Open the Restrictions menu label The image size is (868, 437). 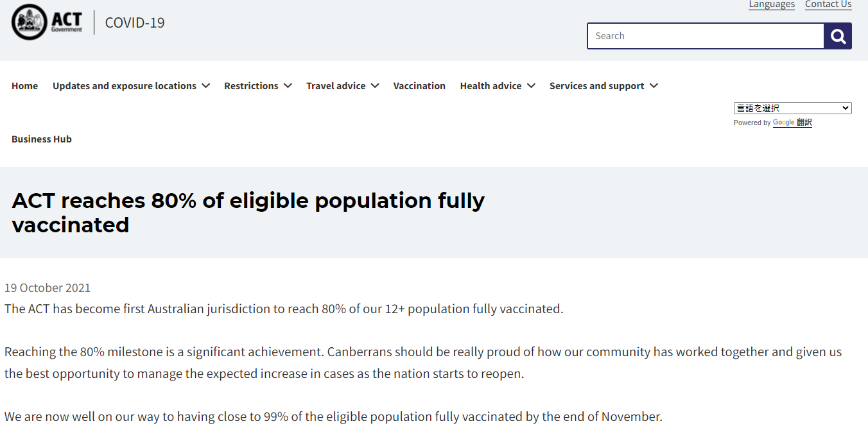[251, 86]
